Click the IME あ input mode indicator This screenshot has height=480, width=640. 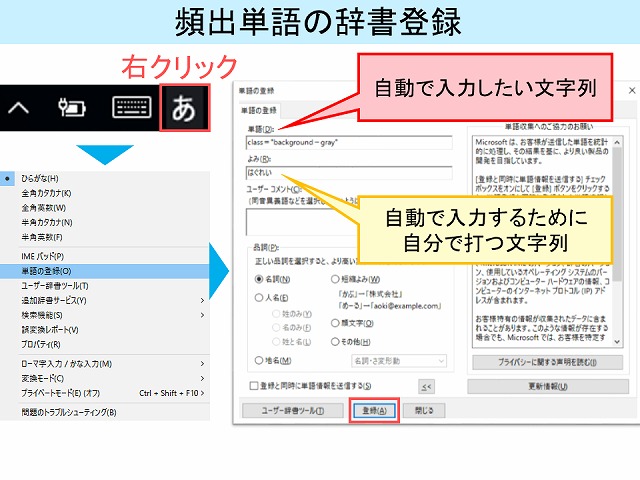(184, 108)
